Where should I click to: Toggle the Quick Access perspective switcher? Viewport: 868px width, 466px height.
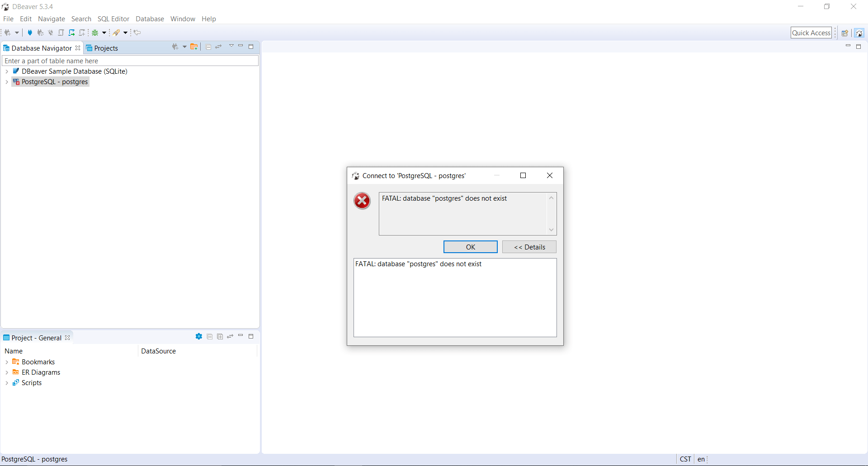click(x=811, y=33)
